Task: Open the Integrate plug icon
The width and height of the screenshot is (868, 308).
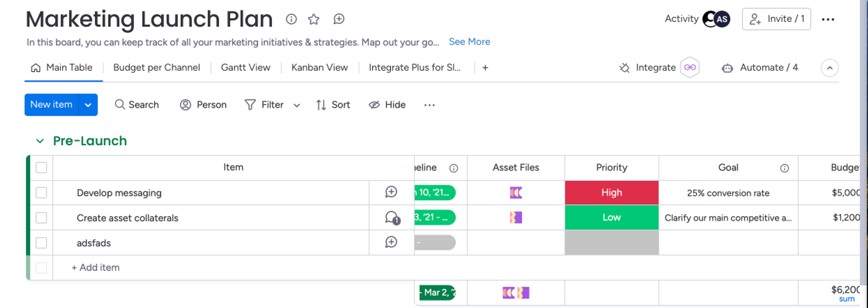Action: click(x=624, y=68)
